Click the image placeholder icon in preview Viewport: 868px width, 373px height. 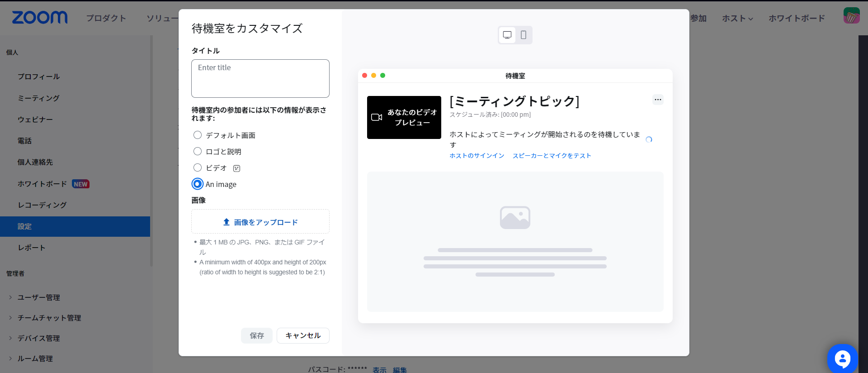point(515,218)
